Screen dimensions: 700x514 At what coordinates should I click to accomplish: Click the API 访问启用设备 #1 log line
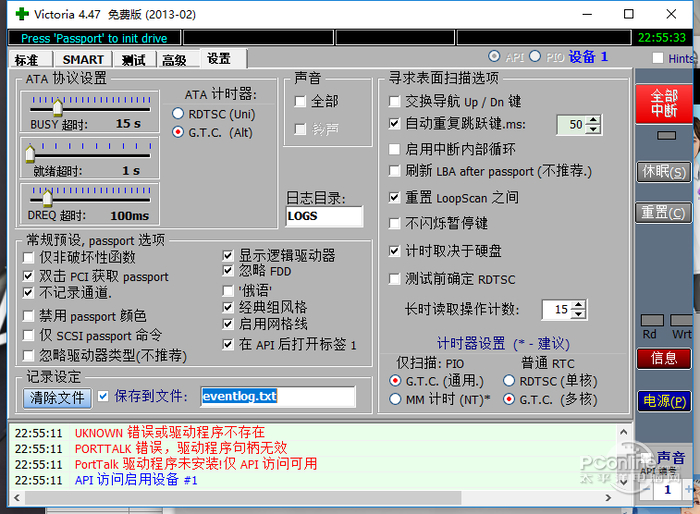click(x=136, y=480)
